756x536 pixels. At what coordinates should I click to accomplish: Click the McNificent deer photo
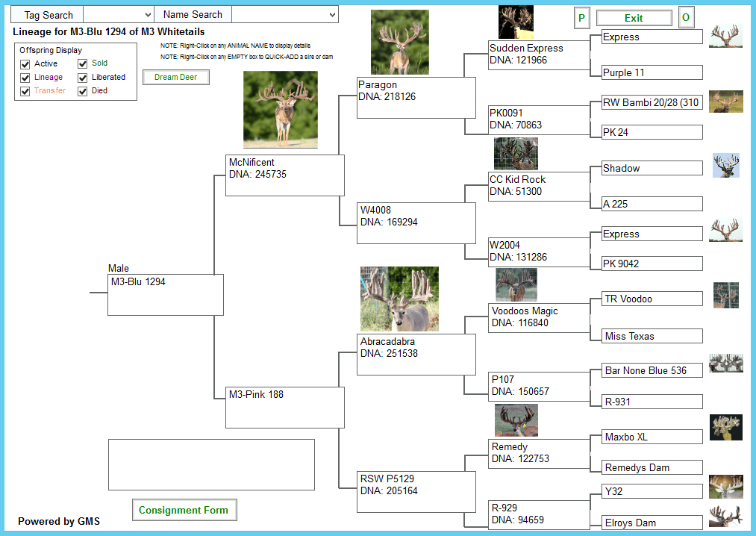[280, 110]
